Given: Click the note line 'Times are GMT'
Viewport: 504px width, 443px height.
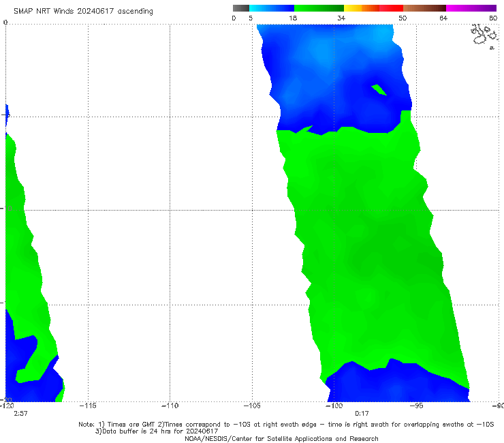Looking at the screenshot, I should 131,425.
